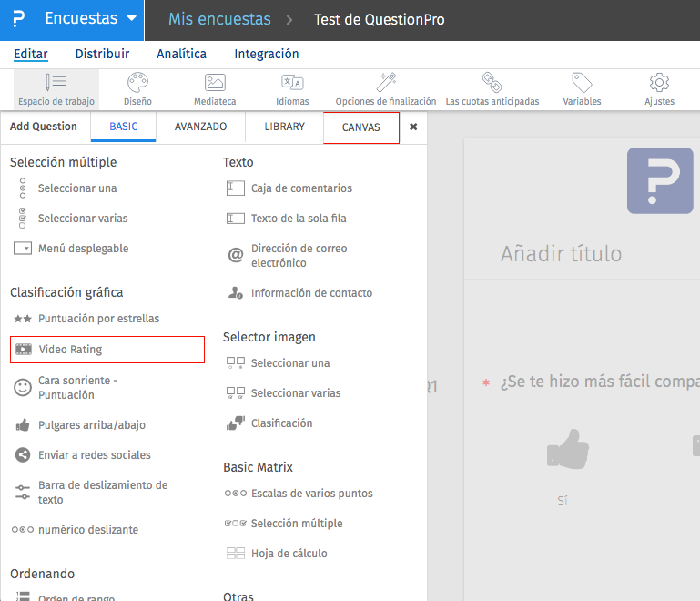Open the Diseño palette icon

[x=138, y=83]
